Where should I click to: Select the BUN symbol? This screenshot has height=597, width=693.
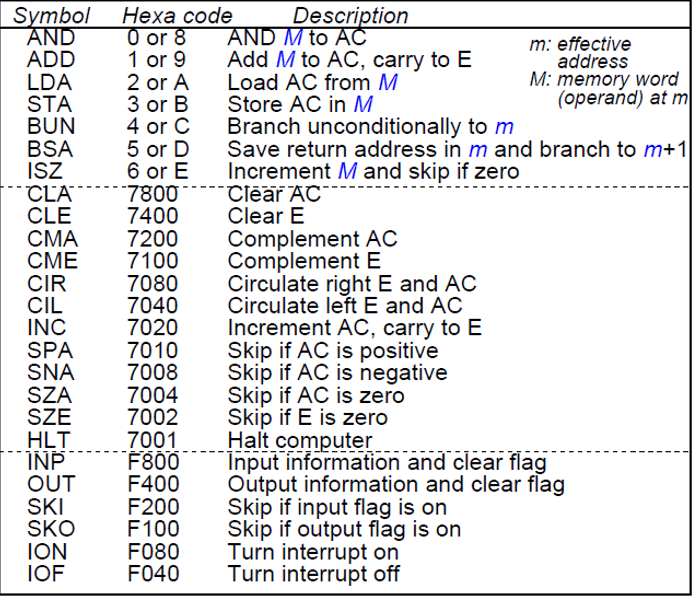point(51,127)
